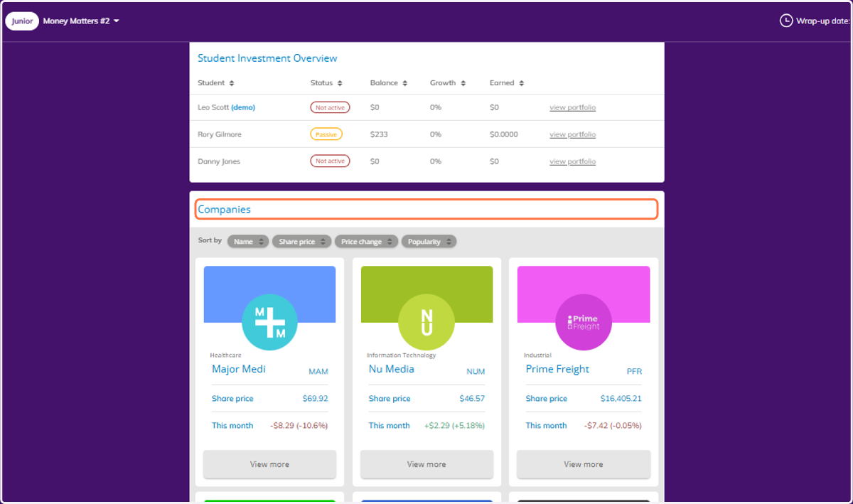This screenshot has height=504, width=853.
Task: Click the Companies section heading
Action: coord(224,209)
